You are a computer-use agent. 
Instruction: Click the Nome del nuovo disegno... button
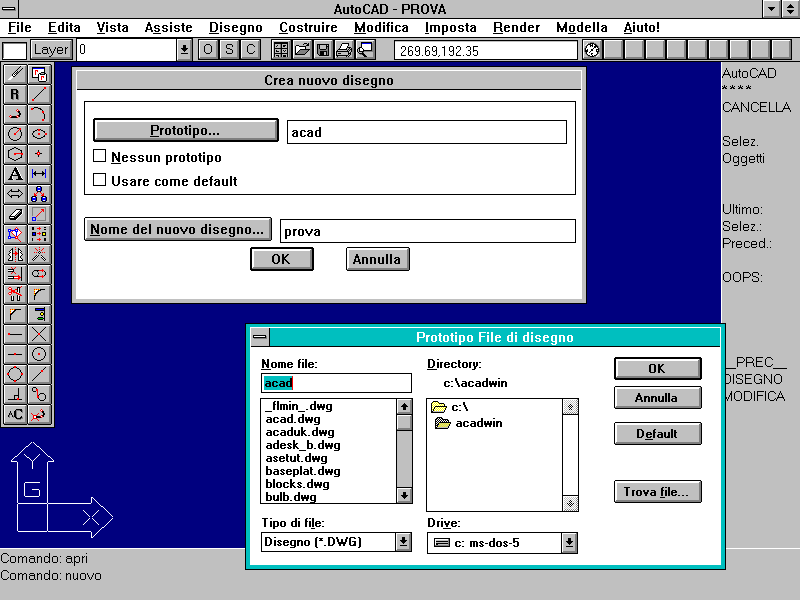tap(178, 229)
